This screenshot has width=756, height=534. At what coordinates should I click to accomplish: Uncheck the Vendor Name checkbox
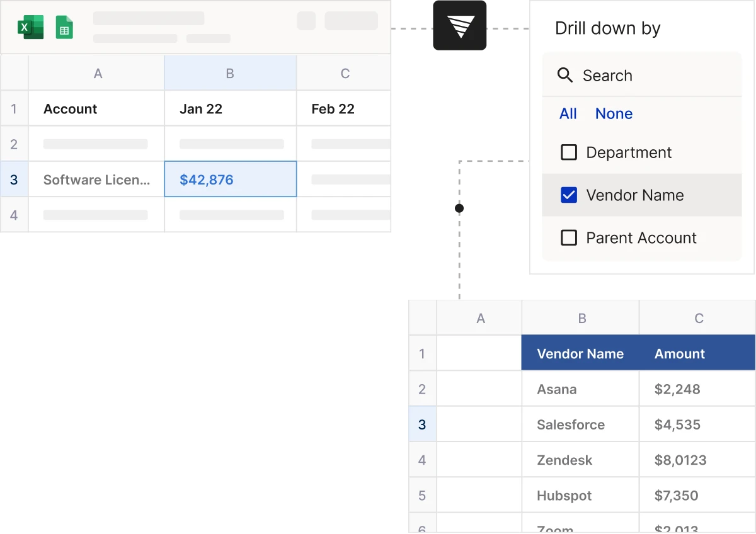click(569, 195)
